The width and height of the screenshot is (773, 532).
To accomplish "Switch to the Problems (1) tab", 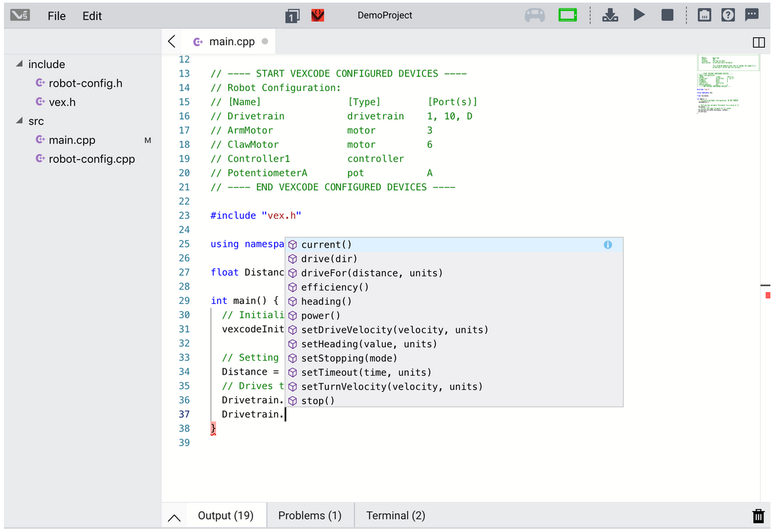I will pyautogui.click(x=309, y=516).
